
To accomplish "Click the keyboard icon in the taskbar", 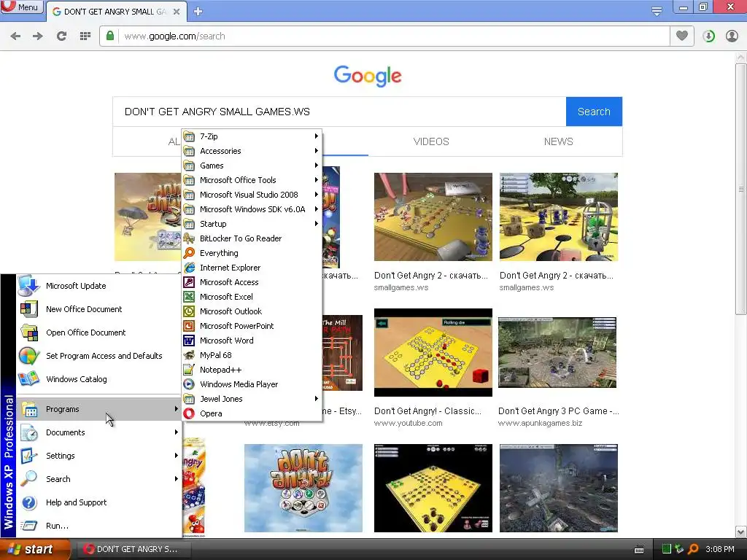I will 639,550.
